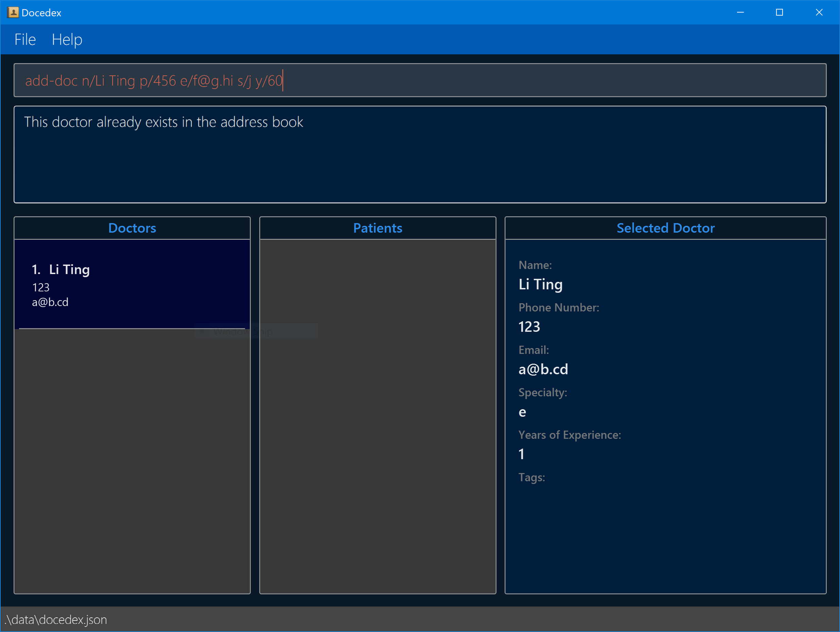This screenshot has width=840, height=632.
Task: Click the Years of Experience value
Action: click(x=521, y=454)
